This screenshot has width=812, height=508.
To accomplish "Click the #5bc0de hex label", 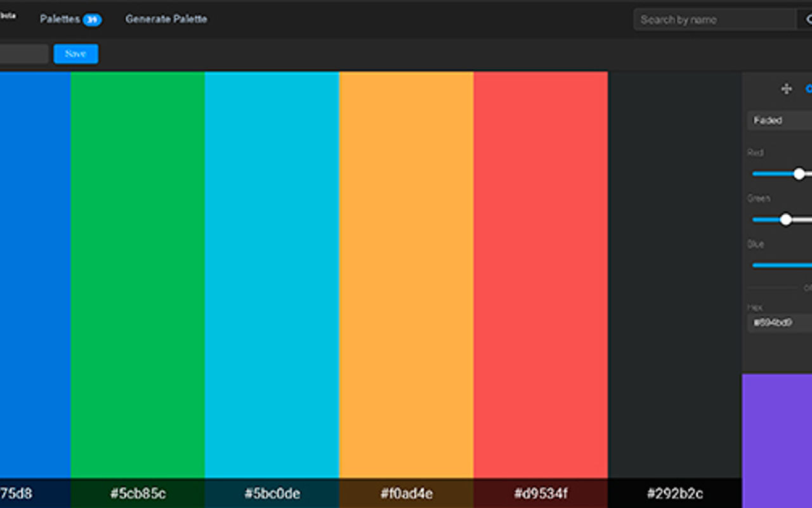I will 272,493.
